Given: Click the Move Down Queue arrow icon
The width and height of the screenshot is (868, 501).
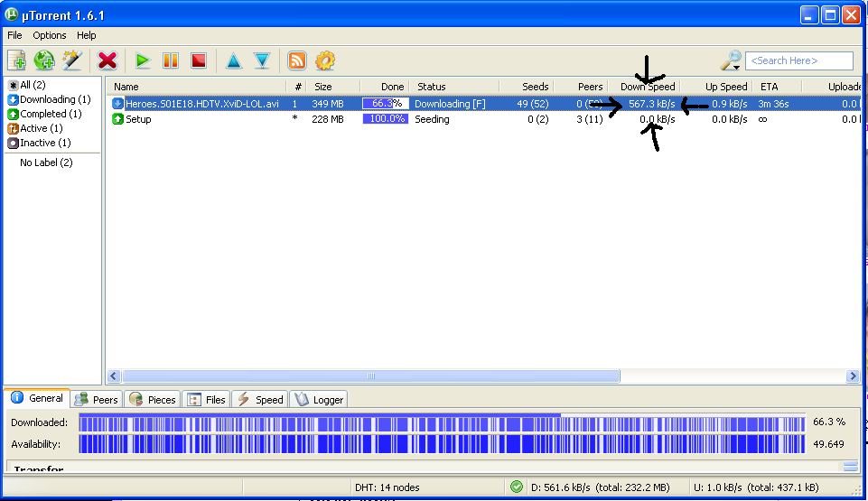Looking at the screenshot, I should (262, 60).
